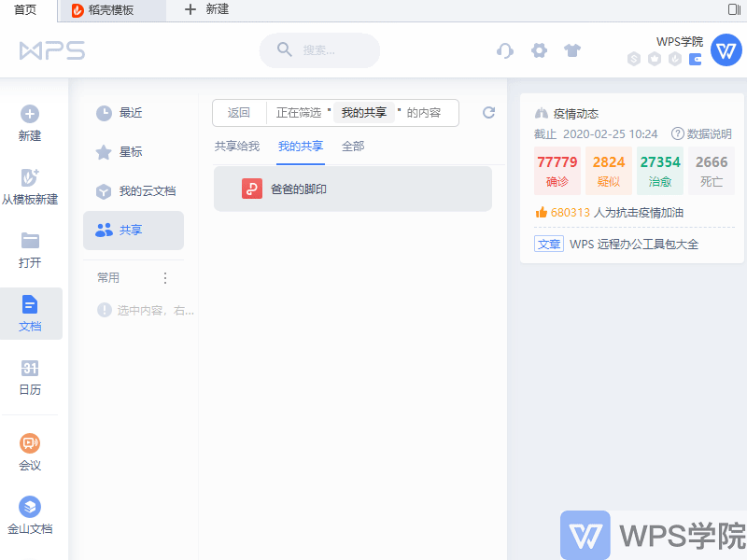Click the blue WPS user avatar
747x560 pixels.
726,50
